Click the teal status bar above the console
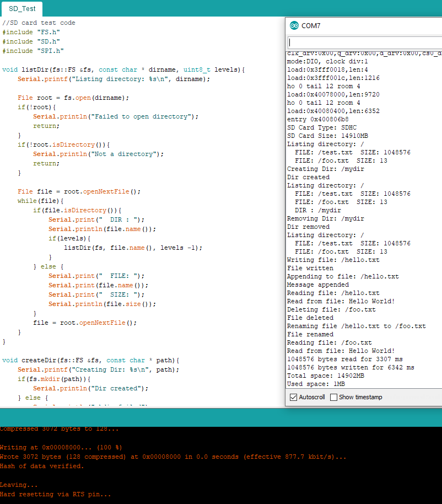This screenshot has width=442, height=504. (220, 417)
